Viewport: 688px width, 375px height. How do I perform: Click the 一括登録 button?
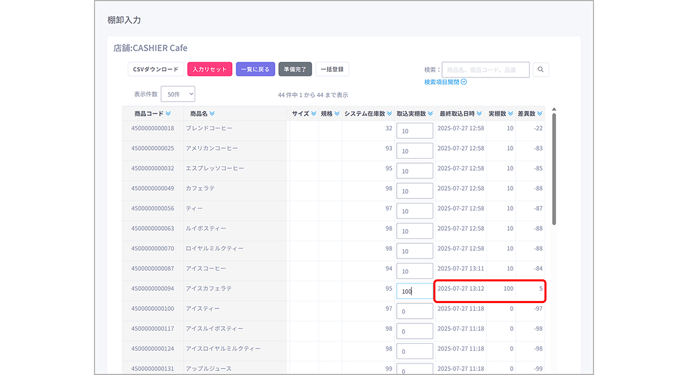click(332, 69)
